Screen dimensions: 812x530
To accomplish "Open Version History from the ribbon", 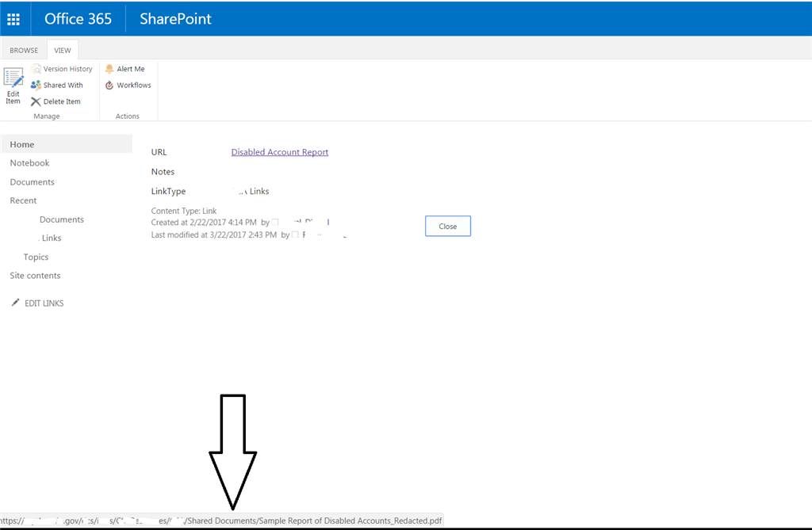I will [x=62, y=69].
